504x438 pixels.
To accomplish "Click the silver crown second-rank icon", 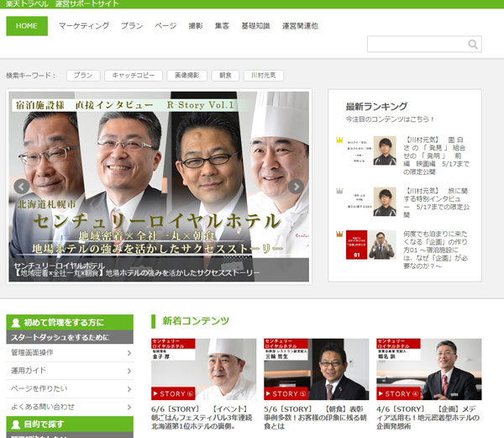I will click(339, 191).
